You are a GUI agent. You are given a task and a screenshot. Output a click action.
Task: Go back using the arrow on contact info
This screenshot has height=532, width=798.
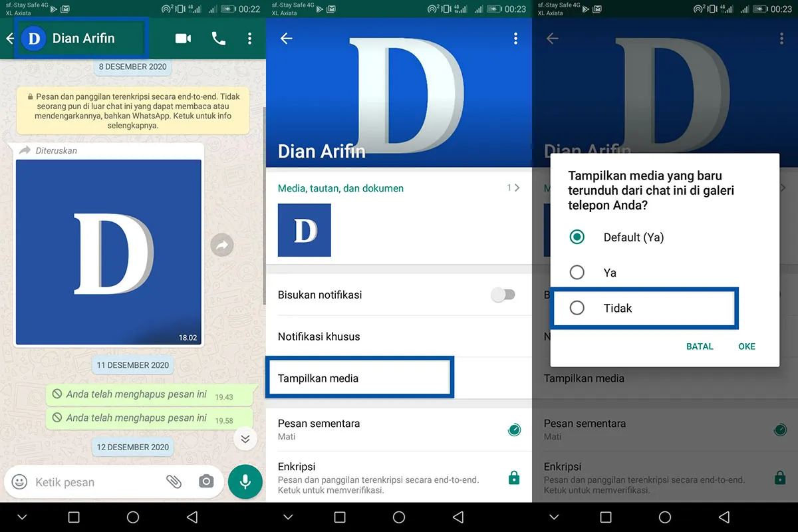coord(286,39)
